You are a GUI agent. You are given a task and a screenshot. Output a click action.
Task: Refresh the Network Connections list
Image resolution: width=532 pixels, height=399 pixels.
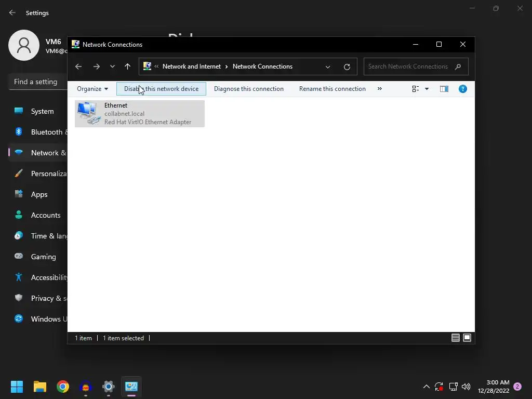click(347, 67)
